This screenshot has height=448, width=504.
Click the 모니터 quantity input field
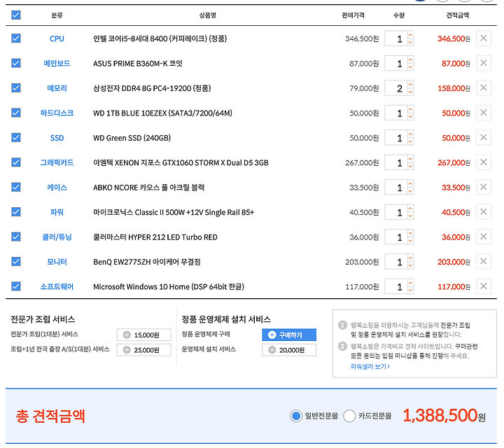396,262
